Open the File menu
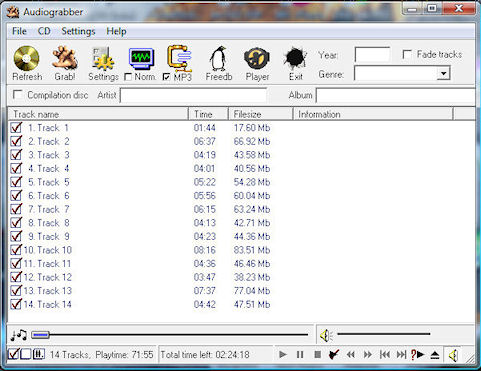Viewport: 481px width, 371px height. 19,31
